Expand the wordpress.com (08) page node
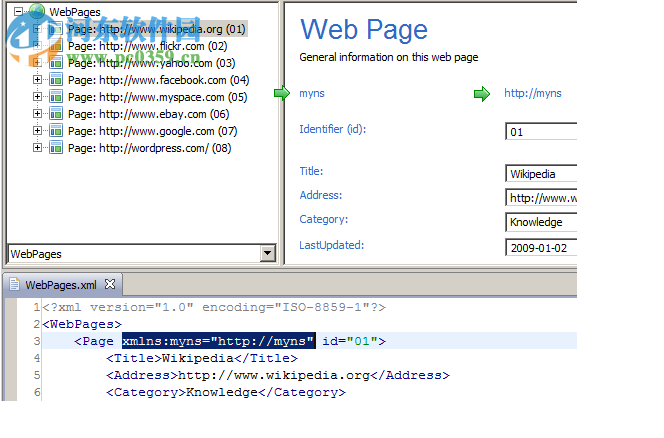The image size is (664, 438). pos(37,147)
